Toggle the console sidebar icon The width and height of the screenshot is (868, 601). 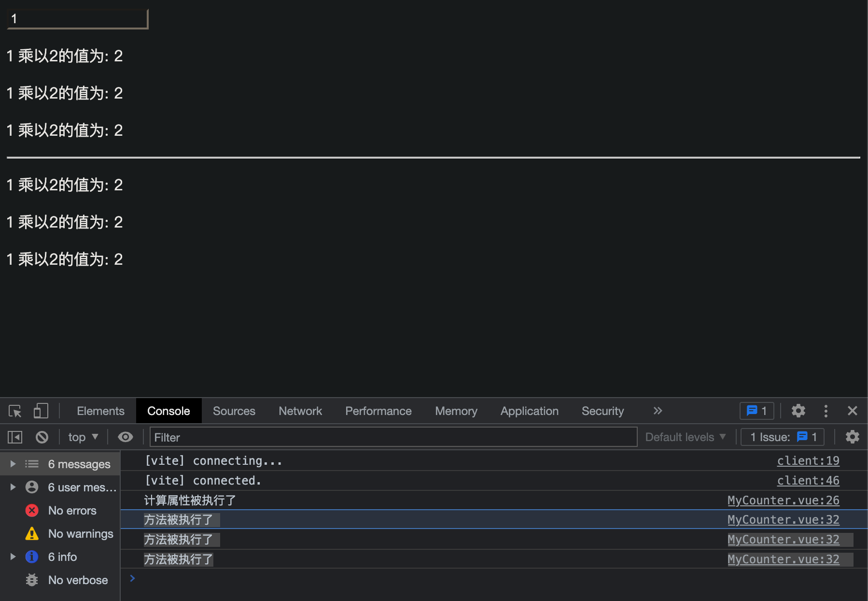(15, 437)
